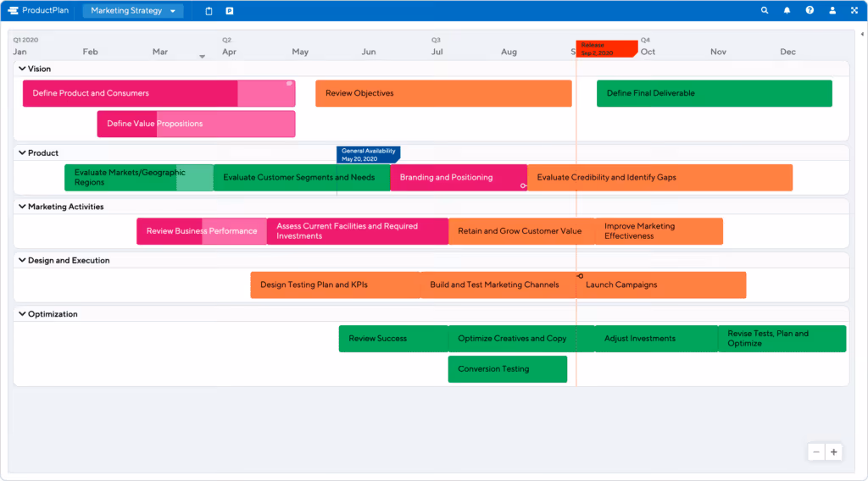Click the Oct month label

[648, 52]
